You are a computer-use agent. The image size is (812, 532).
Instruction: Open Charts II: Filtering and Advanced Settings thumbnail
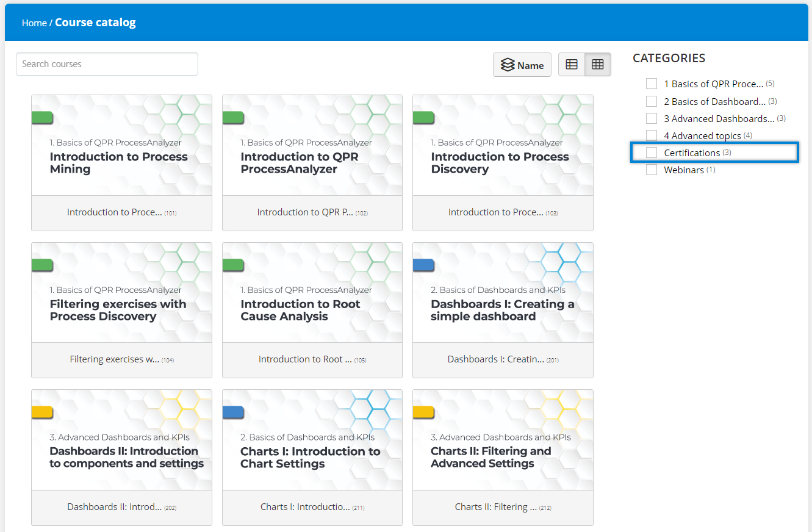click(x=503, y=440)
